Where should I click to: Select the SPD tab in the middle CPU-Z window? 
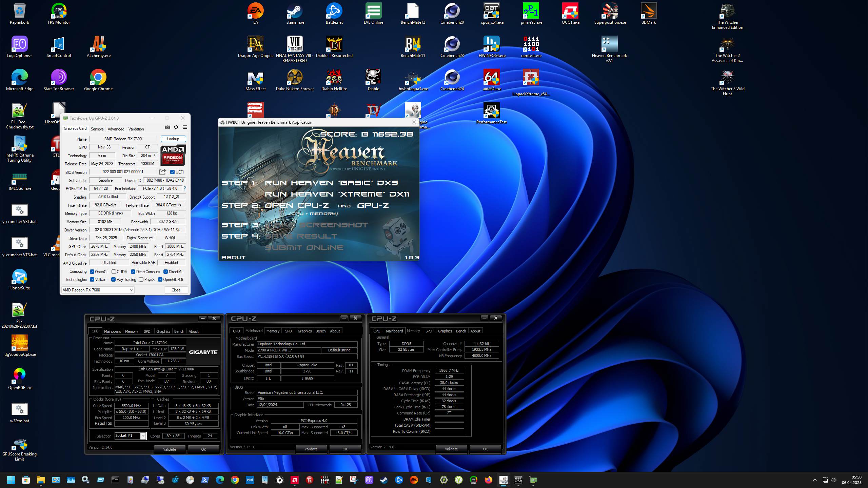[x=288, y=331]
